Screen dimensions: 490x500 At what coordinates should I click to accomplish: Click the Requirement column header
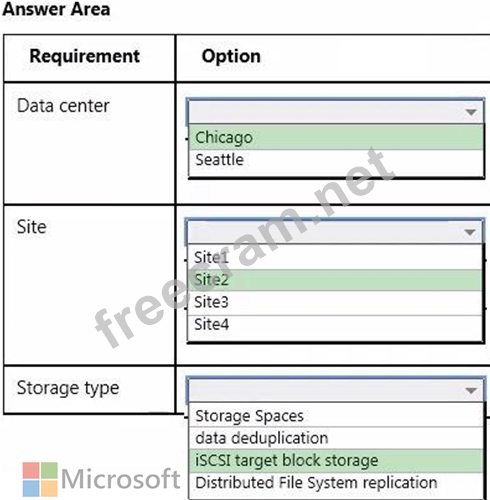85,56
